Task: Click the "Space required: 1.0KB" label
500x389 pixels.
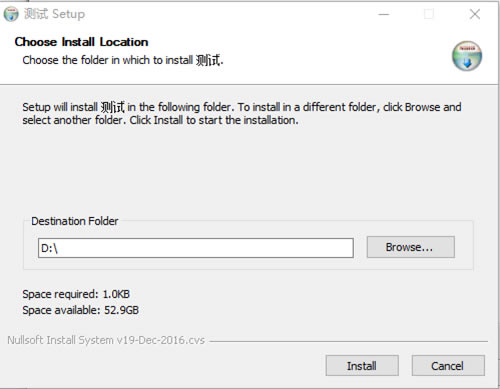Action: 76,294
